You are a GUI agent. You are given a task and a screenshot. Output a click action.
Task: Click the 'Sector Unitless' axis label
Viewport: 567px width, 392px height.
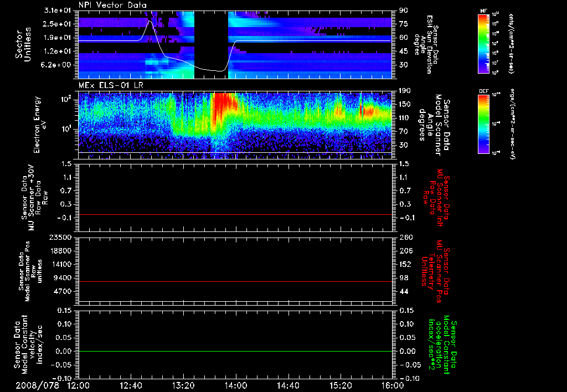pyautogui.click(x=23, y=44)
